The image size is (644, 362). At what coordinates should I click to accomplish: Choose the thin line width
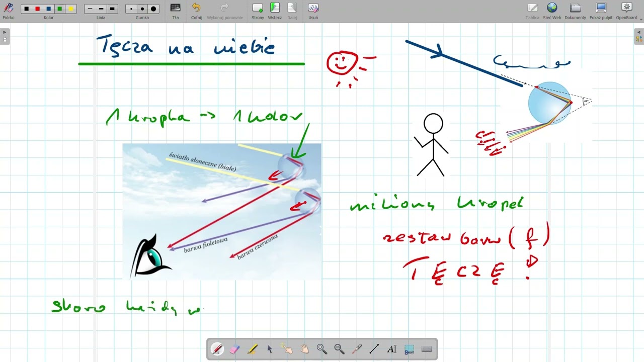click(x=90, y=9)
